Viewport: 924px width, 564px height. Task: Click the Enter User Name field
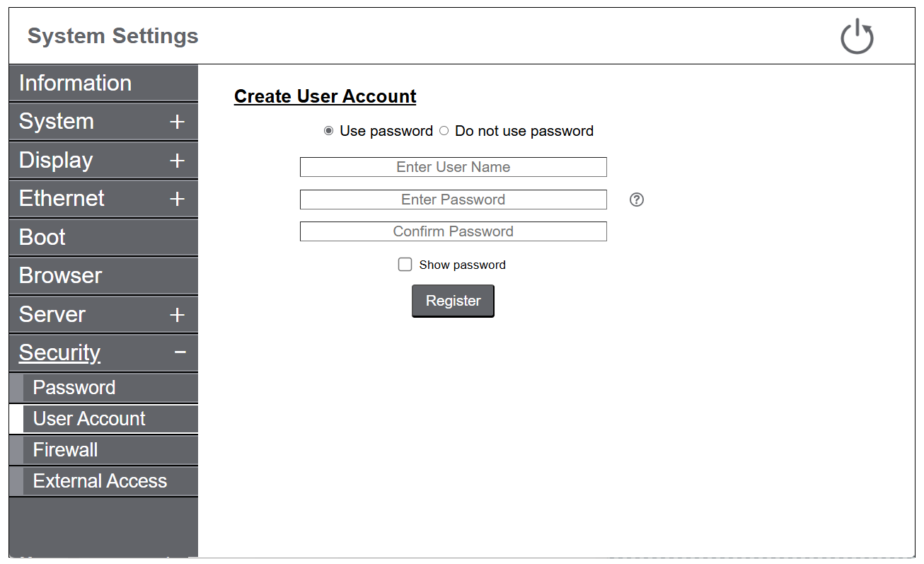tap(453, 167)
